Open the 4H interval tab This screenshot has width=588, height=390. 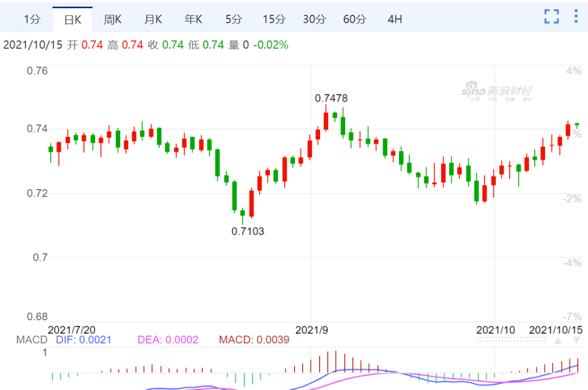coord(395,19)
